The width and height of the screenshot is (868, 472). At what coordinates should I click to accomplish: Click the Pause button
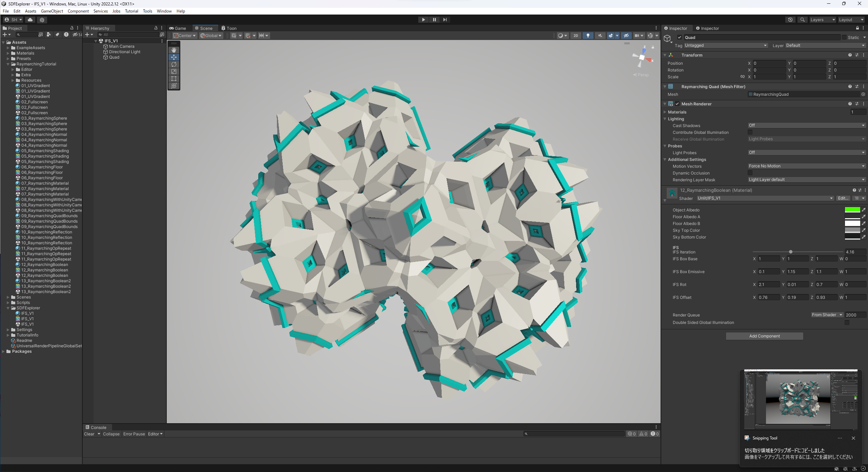point(434,20)
